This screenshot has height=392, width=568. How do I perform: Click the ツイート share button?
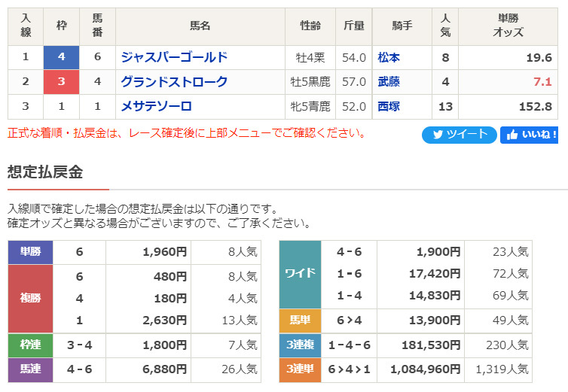[x=459, y=135]
